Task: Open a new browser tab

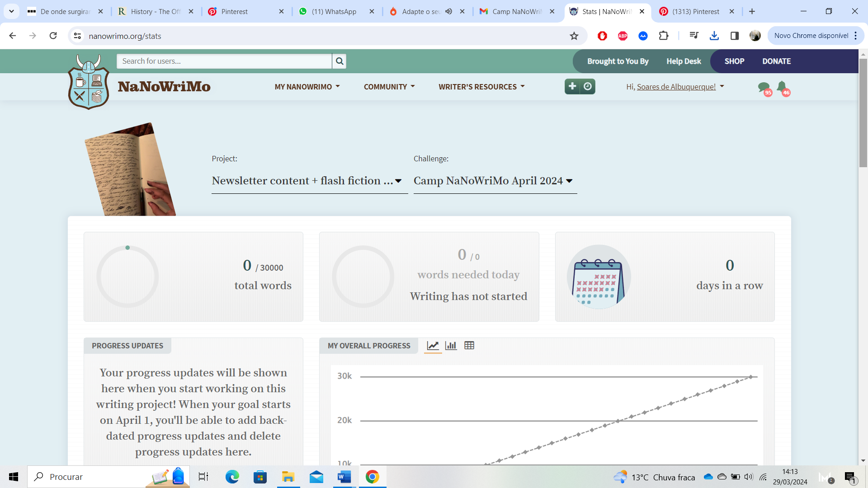Action: coord(752,11)
